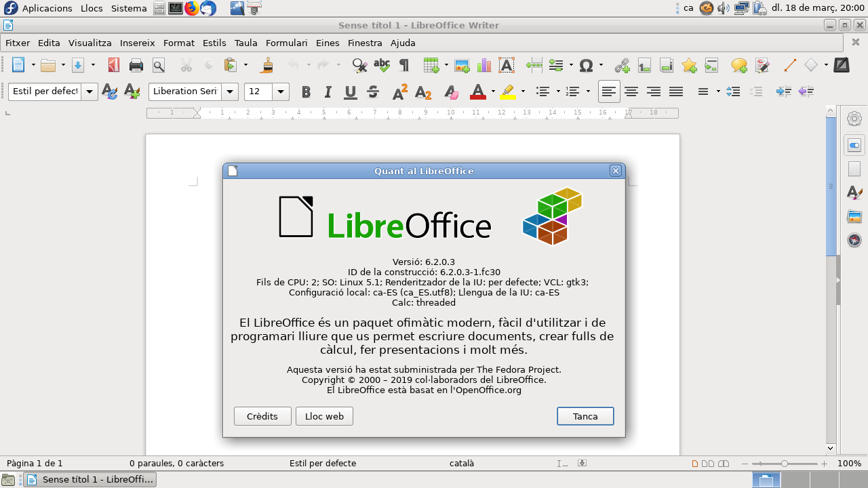Screen dimensions: 868x488
Task: Insert an endnote
Action: click(667, 66)
